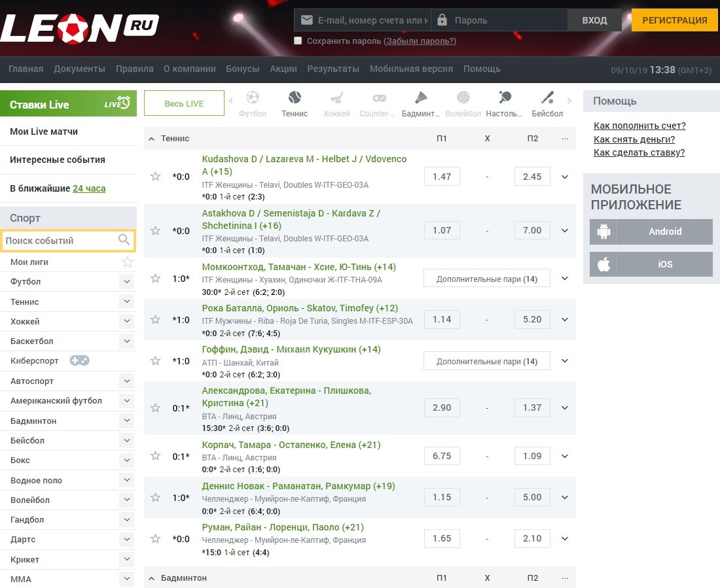Show all events with Весь LIVE button
Viewport: 720px width, 588px height.
(184, 103)
